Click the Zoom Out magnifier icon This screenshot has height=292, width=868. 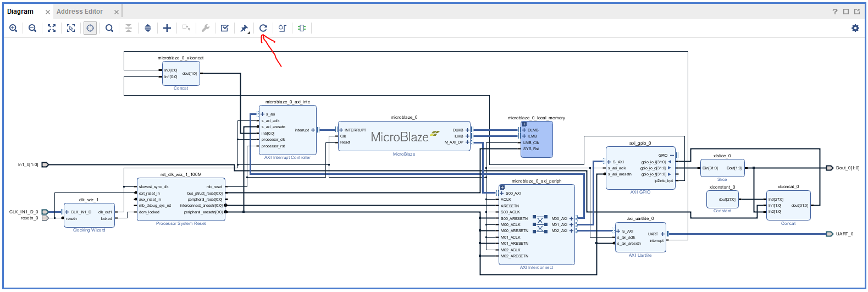[32, 28]
